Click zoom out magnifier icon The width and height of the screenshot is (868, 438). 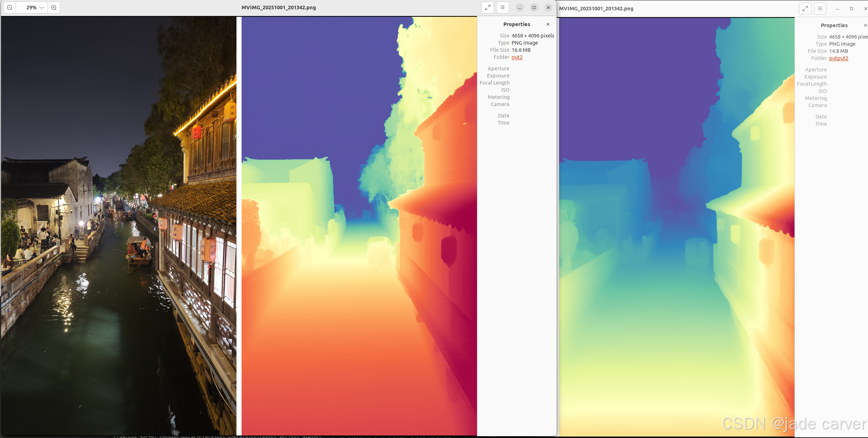[10, 7]
